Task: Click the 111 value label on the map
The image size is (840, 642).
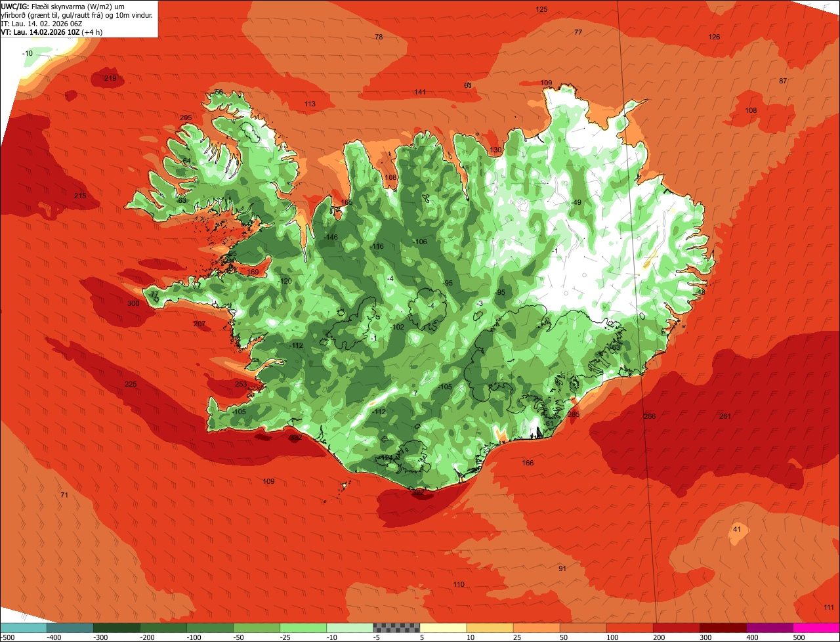Action: pos(829,607)
